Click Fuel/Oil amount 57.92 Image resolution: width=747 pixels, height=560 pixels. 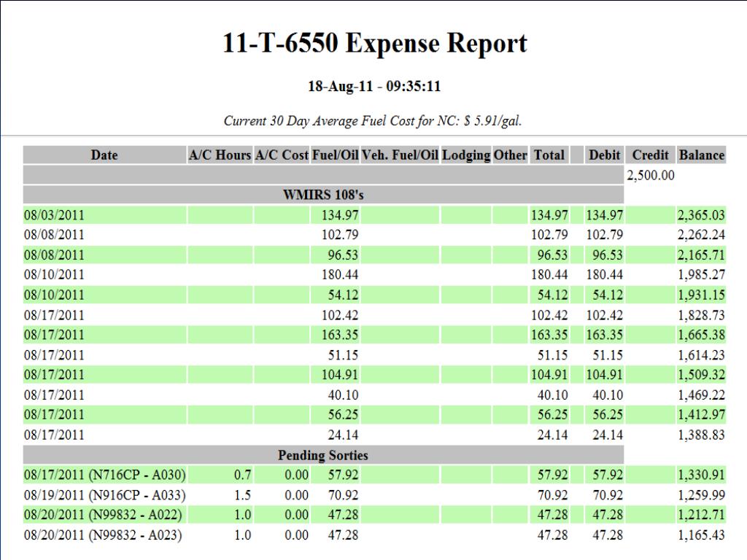click(343, 475)
